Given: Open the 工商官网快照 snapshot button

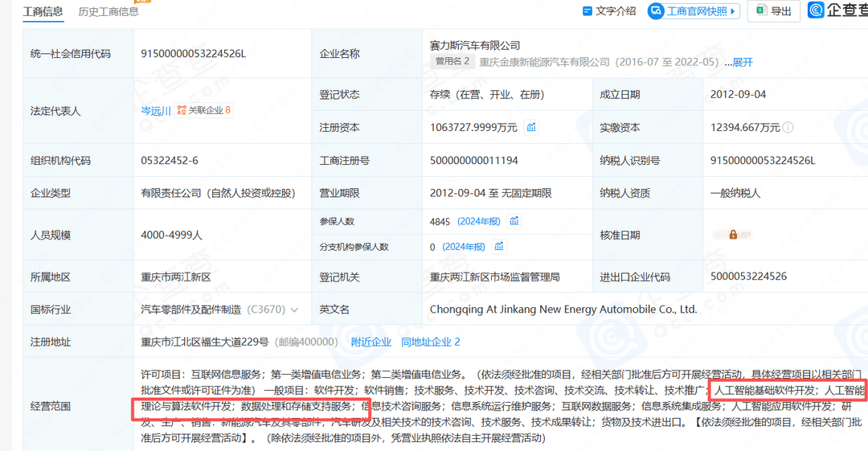Looking at the screenshot, I should coord(694,11).
